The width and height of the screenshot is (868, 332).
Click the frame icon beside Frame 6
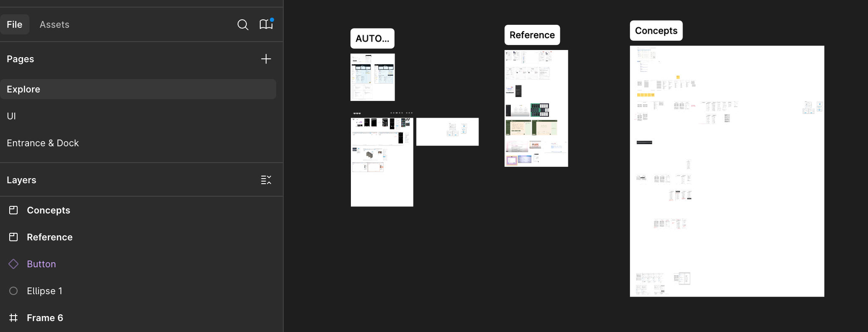tap(13, 318)
